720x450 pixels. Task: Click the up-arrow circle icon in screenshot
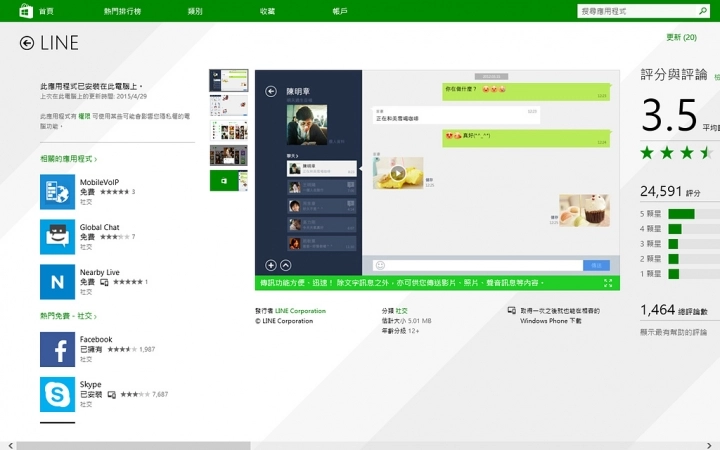pos(286,265)
